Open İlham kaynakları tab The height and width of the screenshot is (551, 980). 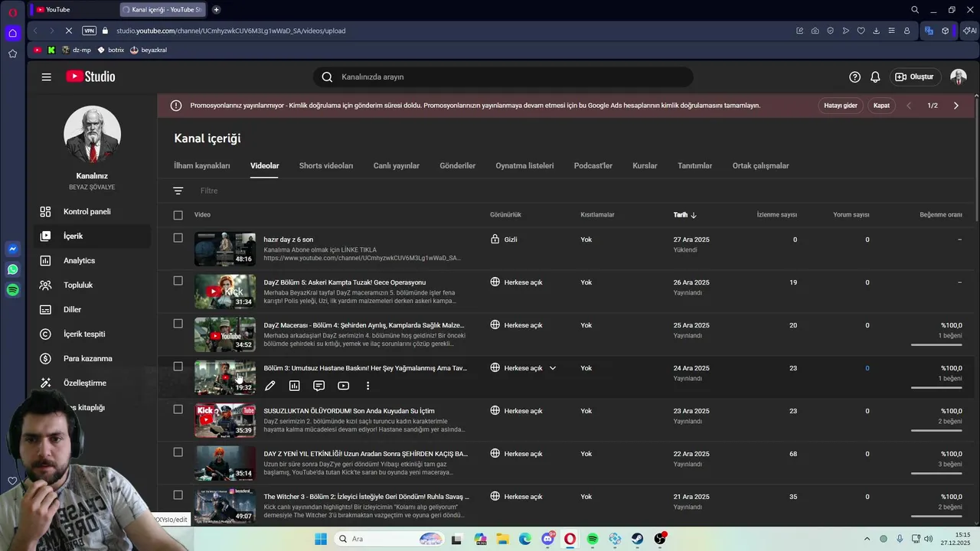pos(202,165)
